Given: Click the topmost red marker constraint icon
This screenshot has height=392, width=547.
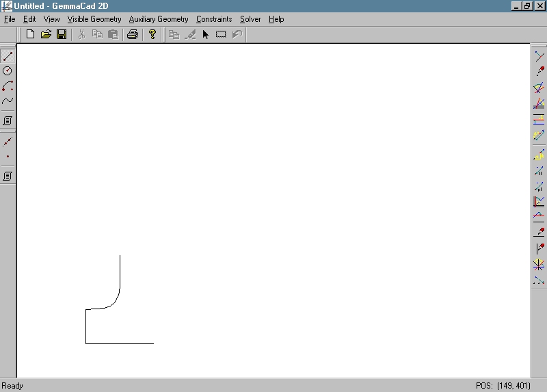Looking at the screenshot, I should (x=539, y=71).
